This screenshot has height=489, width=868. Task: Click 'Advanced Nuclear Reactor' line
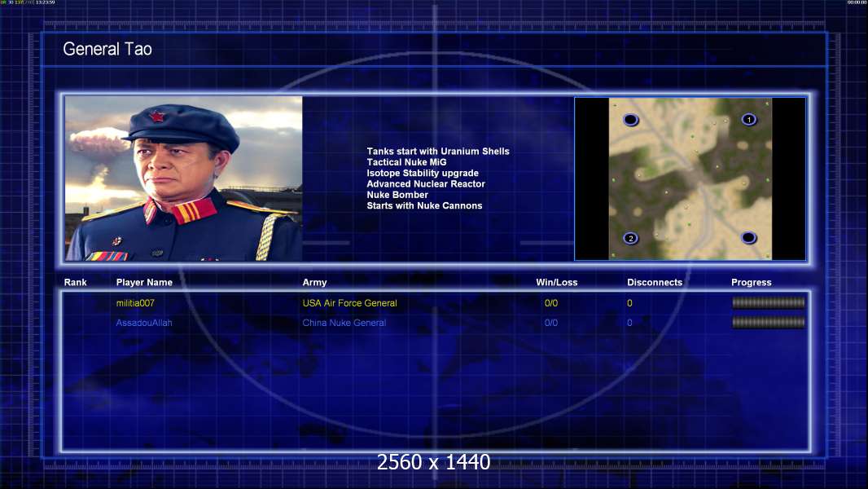(x=426, y=184)
